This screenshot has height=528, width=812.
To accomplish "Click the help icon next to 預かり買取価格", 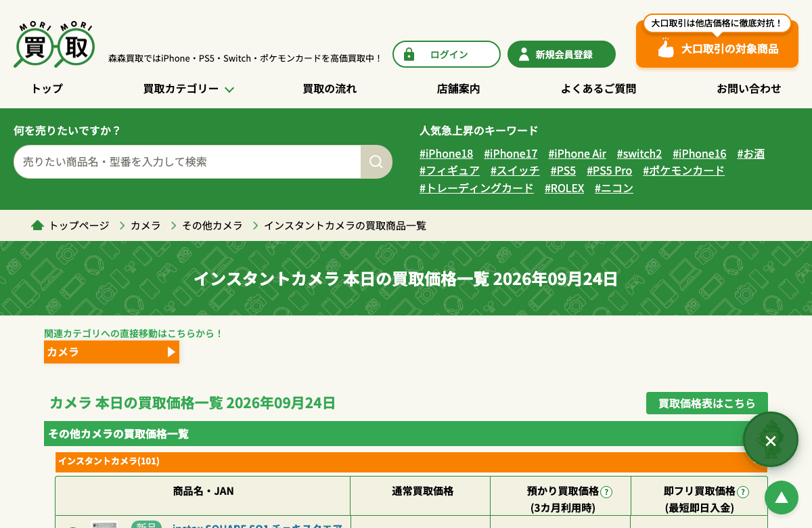I will point(606,492).
